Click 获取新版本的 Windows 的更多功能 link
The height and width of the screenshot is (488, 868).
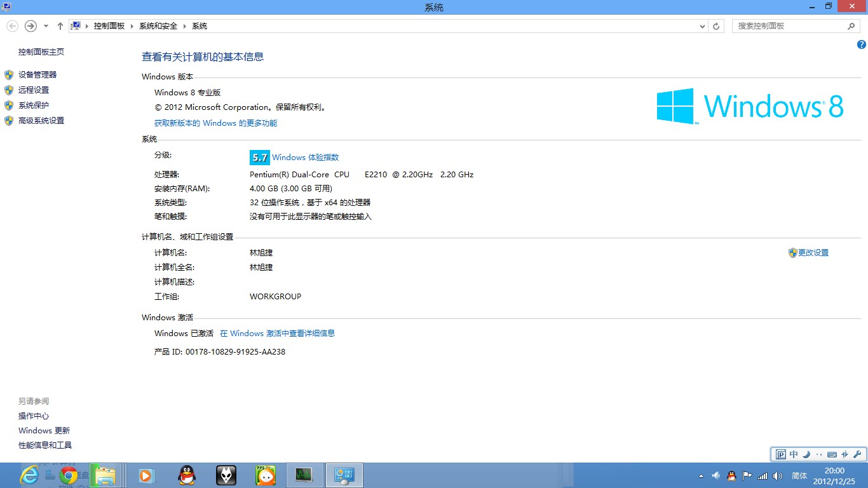tap(216, 123)
